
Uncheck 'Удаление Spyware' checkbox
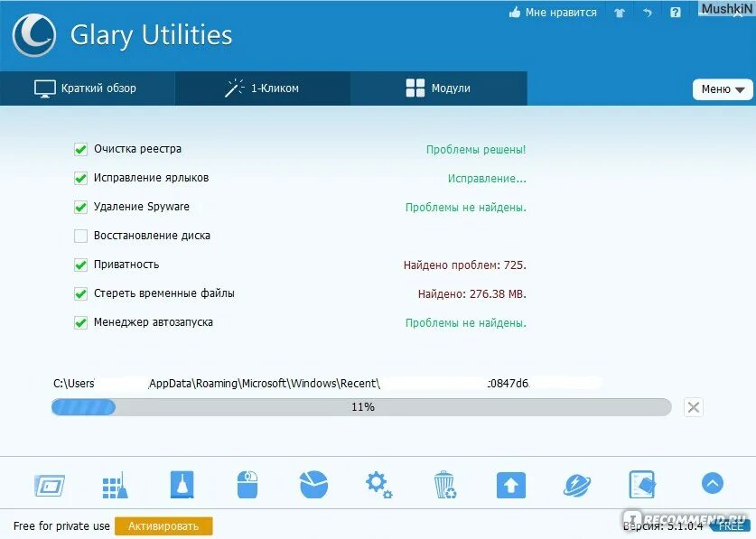point(80,207)
